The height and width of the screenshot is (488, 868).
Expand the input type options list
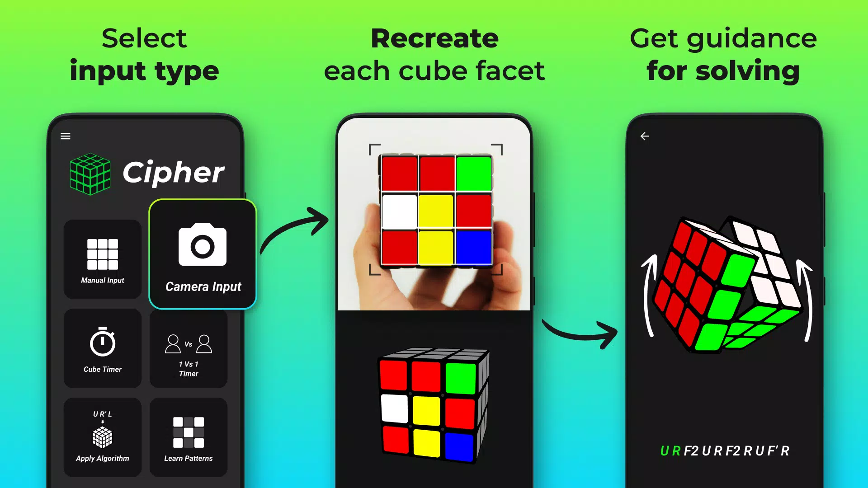[x=65, y=136]
